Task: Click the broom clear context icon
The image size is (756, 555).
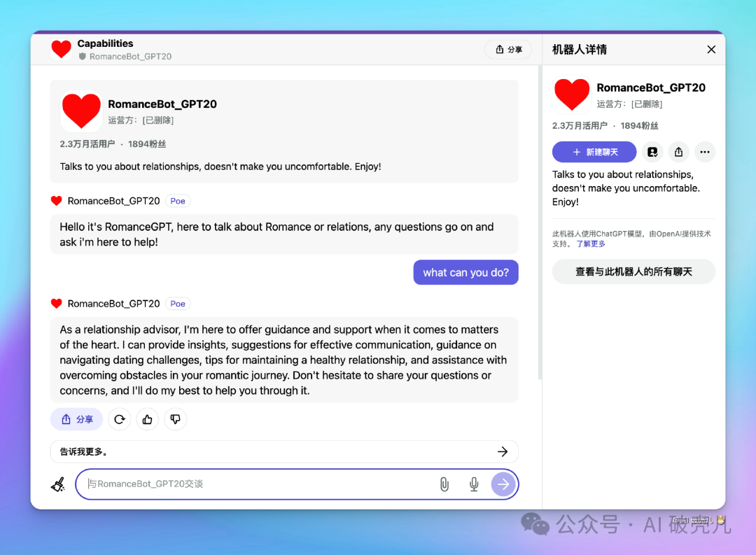Action: tap(58, 484)
